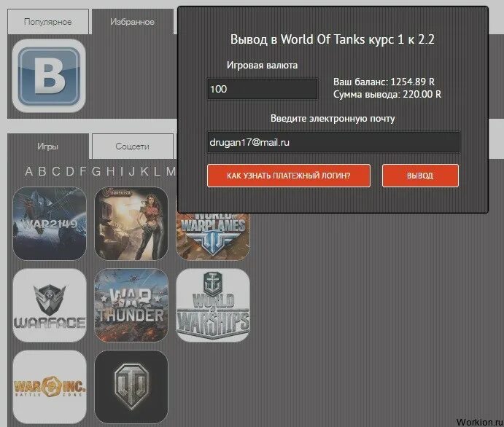Viewport: 504px width, 427px height.
Task: Open the Игры tab
Action: tap(48, 146)
